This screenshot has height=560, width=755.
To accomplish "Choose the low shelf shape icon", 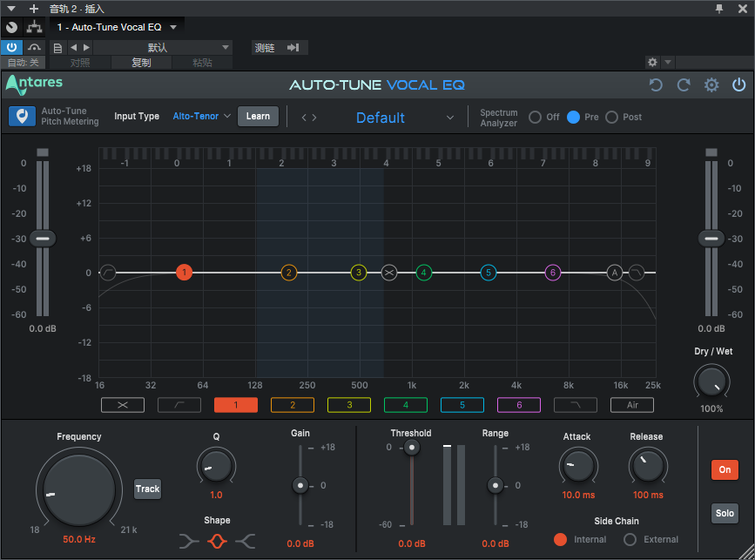I will tap(189, 541).
